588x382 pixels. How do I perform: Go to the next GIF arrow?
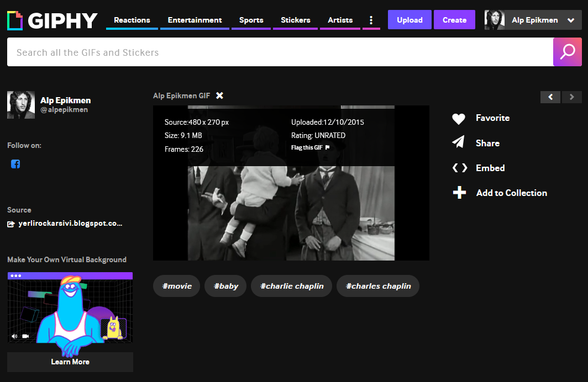pos(572,97)
